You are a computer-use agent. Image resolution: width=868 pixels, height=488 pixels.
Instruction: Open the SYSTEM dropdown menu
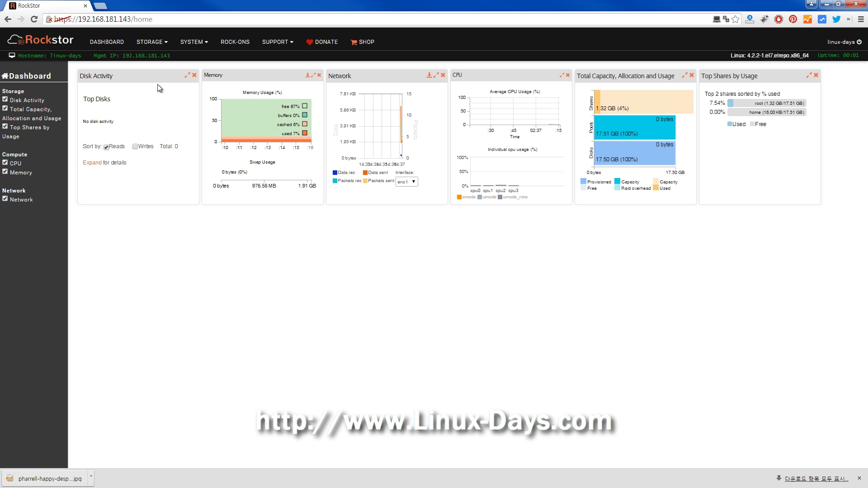(194, 42)
